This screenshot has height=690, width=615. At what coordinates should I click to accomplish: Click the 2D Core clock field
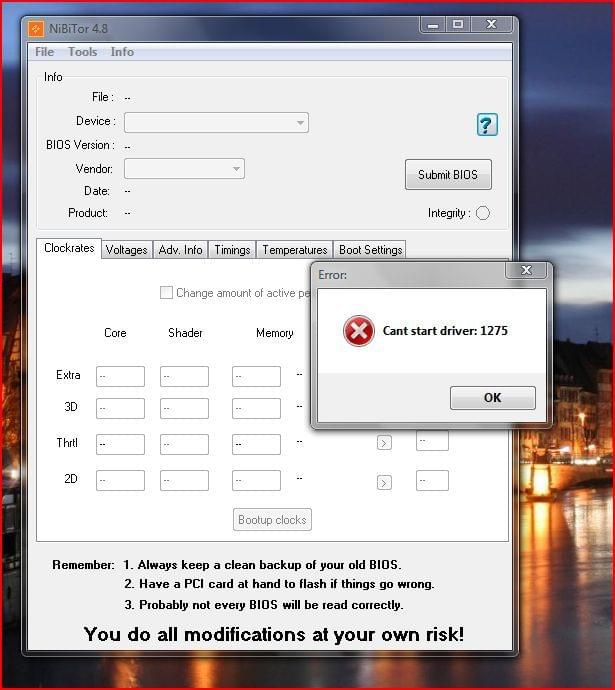pyautogui.click(x=121, y=480)
